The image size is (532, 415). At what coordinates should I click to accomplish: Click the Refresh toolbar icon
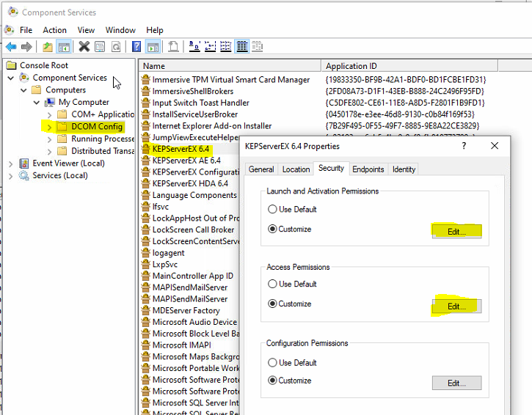click(x=116, y=46)
